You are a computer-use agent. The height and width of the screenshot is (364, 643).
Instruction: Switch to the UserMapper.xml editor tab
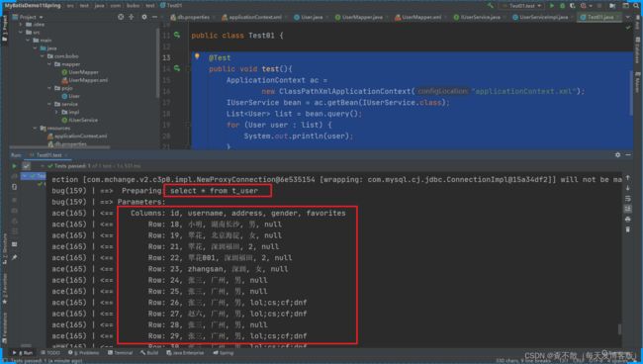417,17
